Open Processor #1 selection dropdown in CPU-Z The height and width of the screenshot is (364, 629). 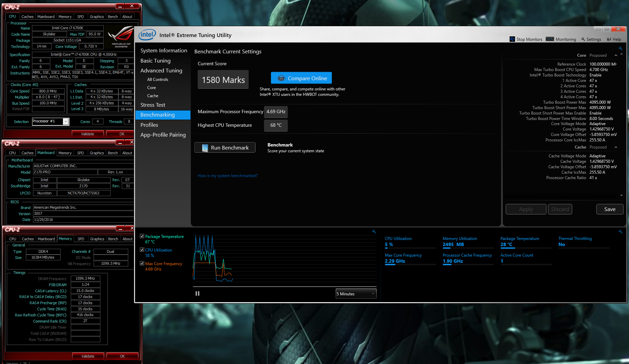click(x=50, y=121)
